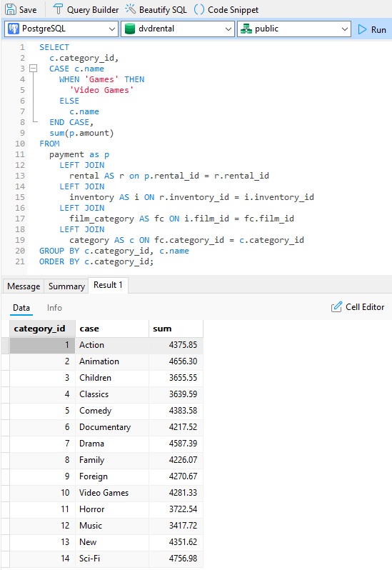Click editor line number 10
This screenshot has width=392, height=570.
20,144
